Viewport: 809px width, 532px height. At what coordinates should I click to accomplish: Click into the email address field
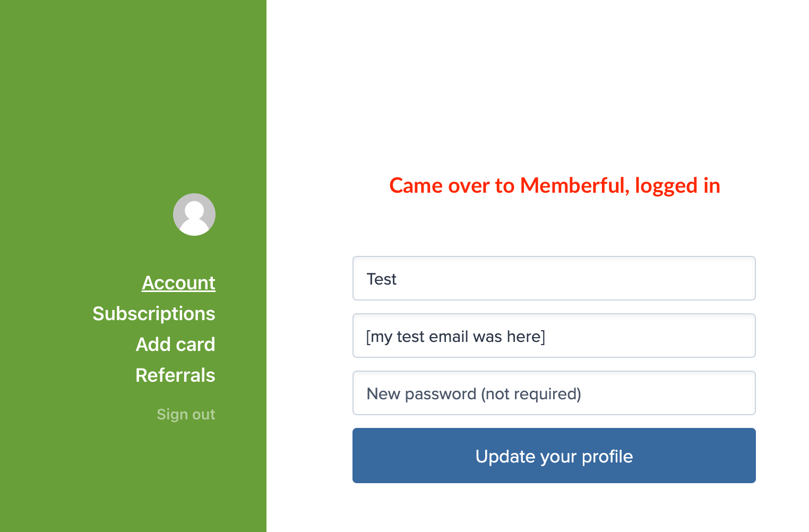click(554, 336)
